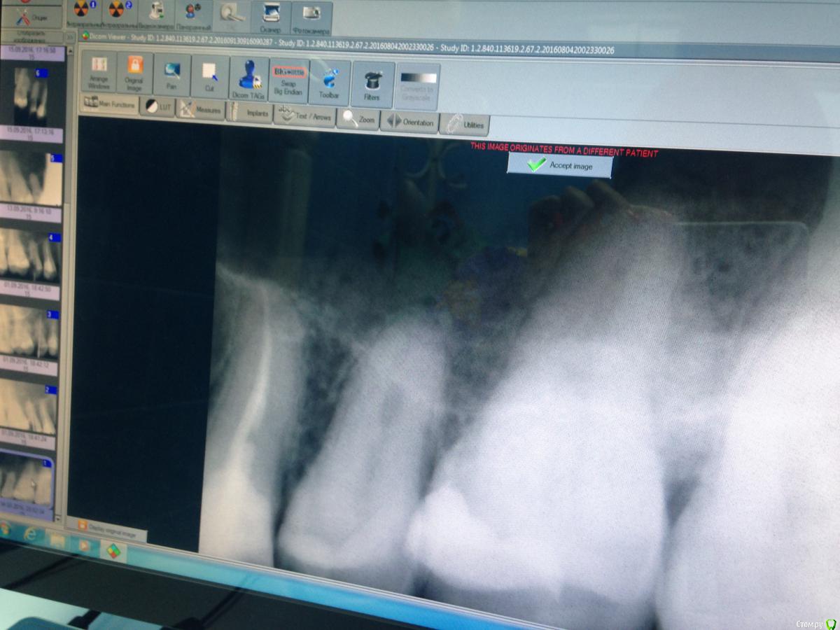
Task: Open the Utilities tab
Action: (x=464, y=125)
